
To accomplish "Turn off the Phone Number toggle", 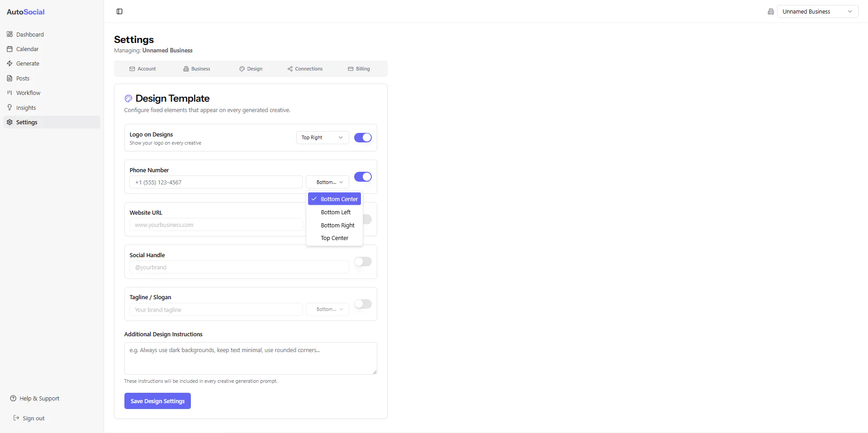I will (363, 177).
